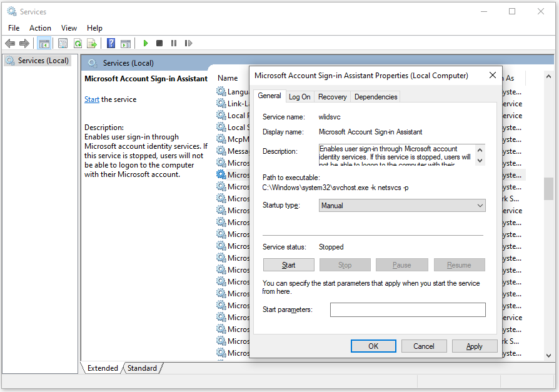Open the Startup type dropdown

[x=402, y=206]
